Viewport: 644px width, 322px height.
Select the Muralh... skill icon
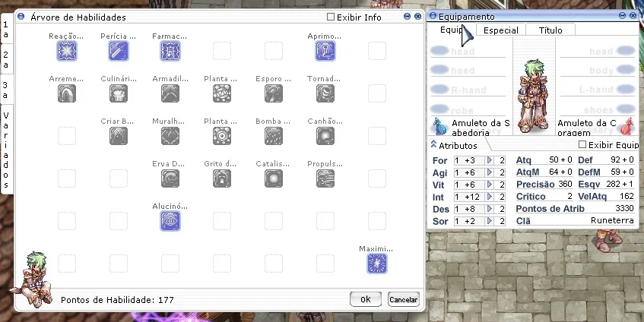[170, 136]
